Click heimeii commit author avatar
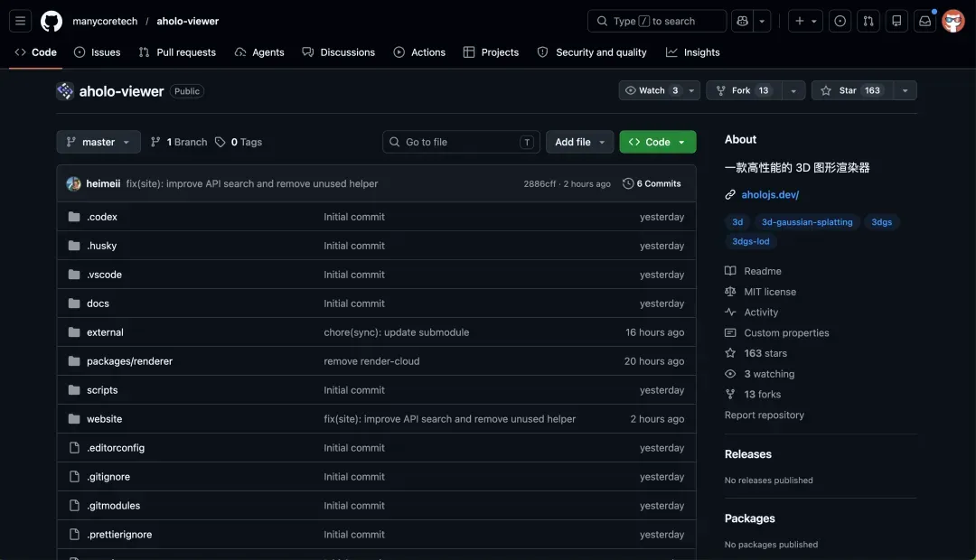This screenshot has height=560, width=976. 73,183
